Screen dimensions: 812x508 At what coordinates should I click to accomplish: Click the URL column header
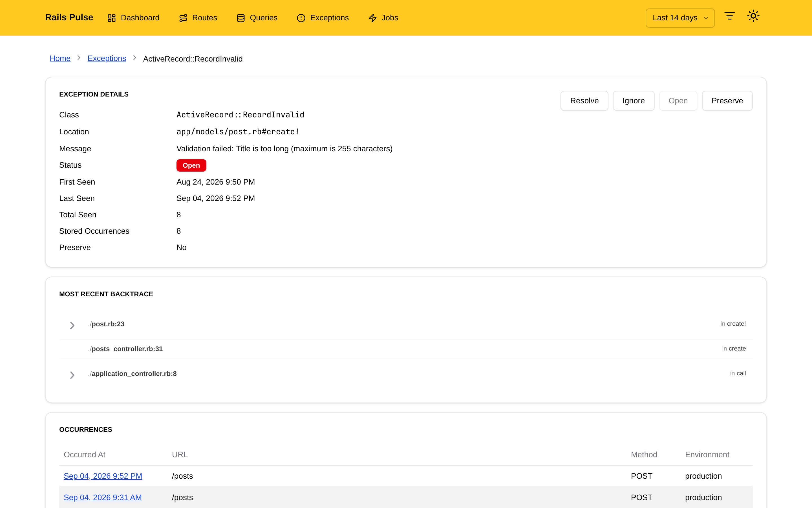tap(180, 455)
